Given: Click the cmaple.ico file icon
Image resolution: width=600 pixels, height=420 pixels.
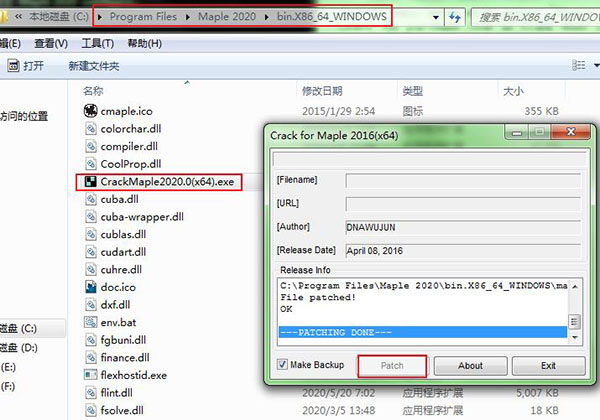Looking at the screenshot, I should point(90,111).
